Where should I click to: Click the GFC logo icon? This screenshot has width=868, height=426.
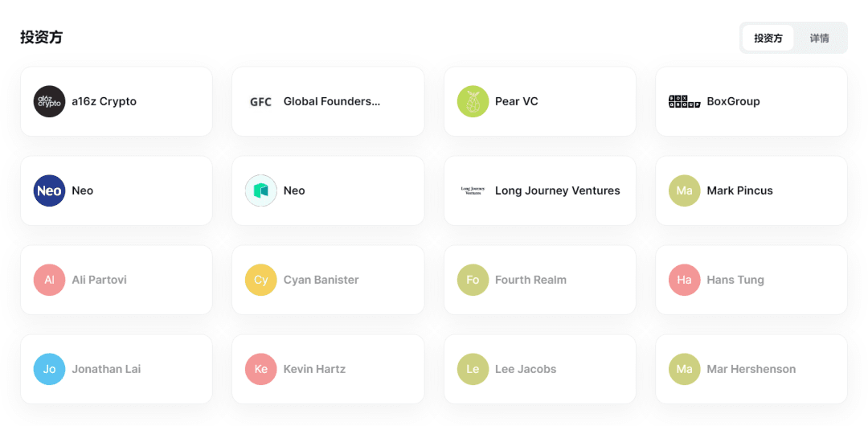tap(260, 101)
